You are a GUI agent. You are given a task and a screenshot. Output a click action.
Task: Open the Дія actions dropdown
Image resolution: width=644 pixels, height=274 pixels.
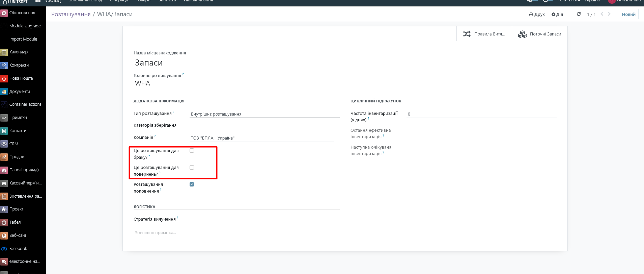click(557, 15)
